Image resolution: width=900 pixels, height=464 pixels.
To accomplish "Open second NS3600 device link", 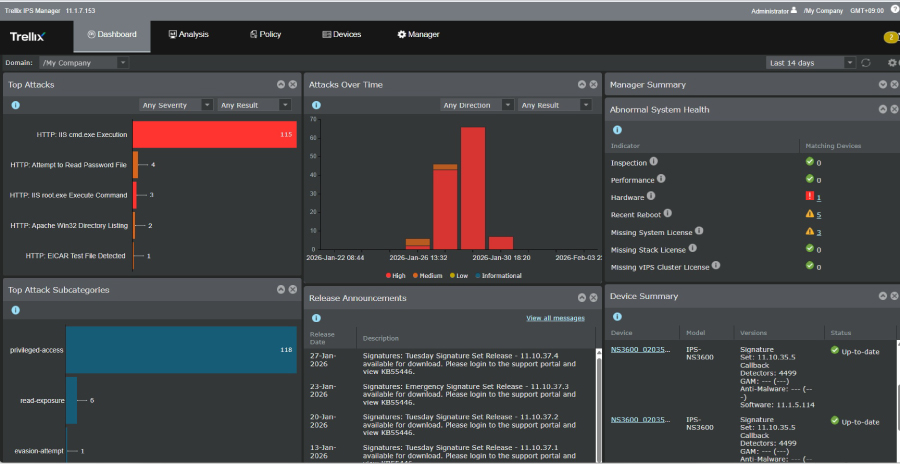I will tap(640, 420).
